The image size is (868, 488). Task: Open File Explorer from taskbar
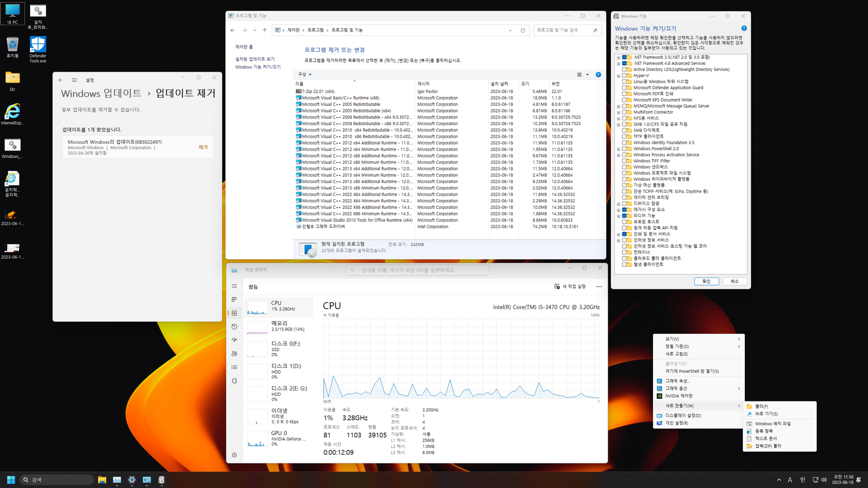[x=102, y=480]
